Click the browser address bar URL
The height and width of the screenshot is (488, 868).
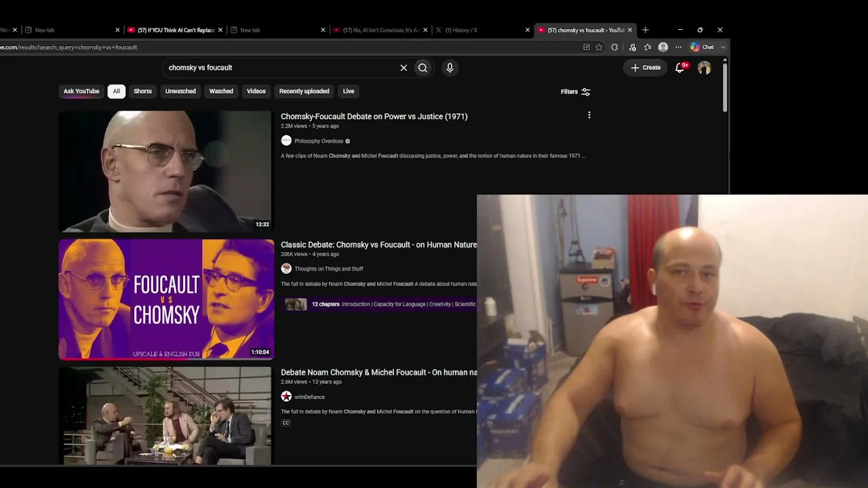pos(68,47)
